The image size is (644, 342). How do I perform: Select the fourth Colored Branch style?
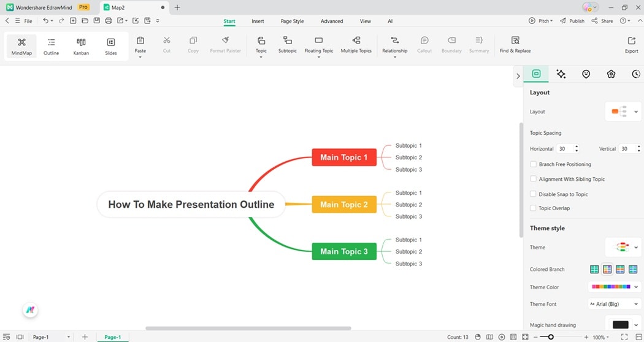point(633,269)
